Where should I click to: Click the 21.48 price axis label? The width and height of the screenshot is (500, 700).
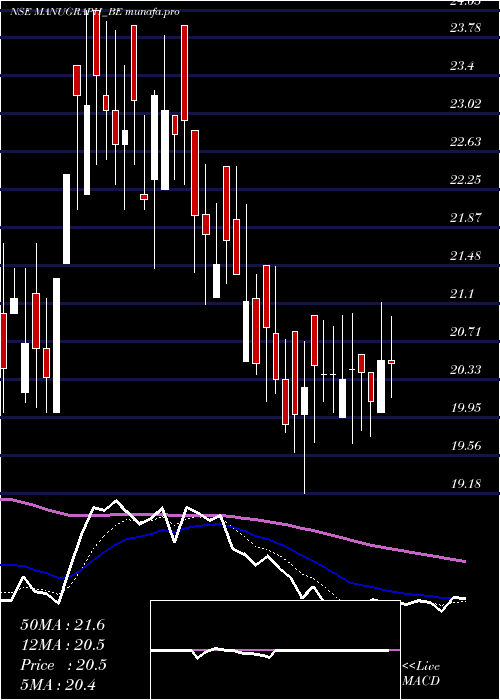pyautogui.click(x=466, y=256)
